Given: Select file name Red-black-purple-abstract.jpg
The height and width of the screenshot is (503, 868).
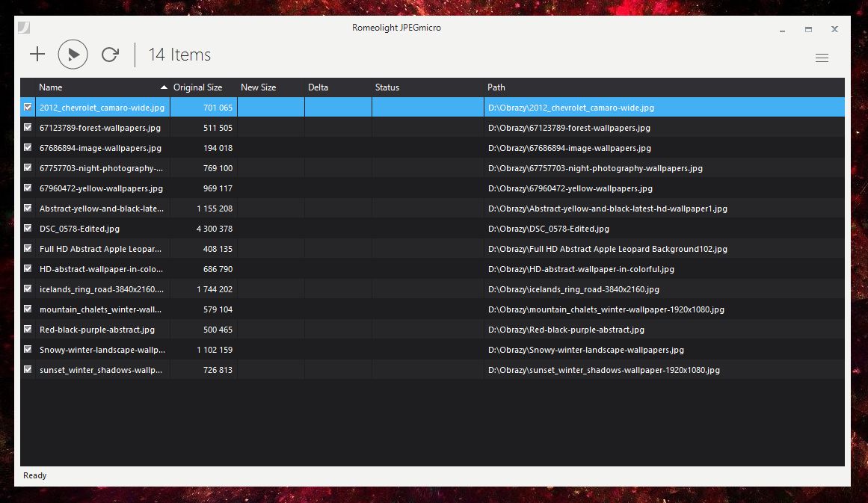Looking at the screenshot, I should pyautogui.click(x=97, y=330).
